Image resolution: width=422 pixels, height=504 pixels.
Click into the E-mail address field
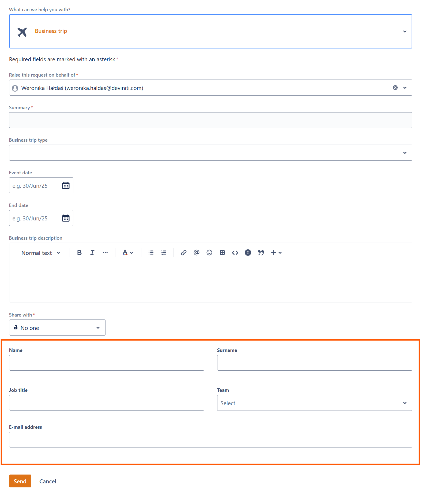pyautogui.click(x=210, y=439)
